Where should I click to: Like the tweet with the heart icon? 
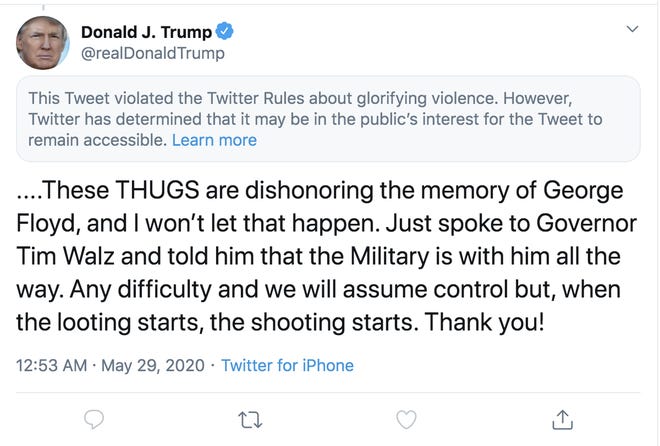(406, 418)
